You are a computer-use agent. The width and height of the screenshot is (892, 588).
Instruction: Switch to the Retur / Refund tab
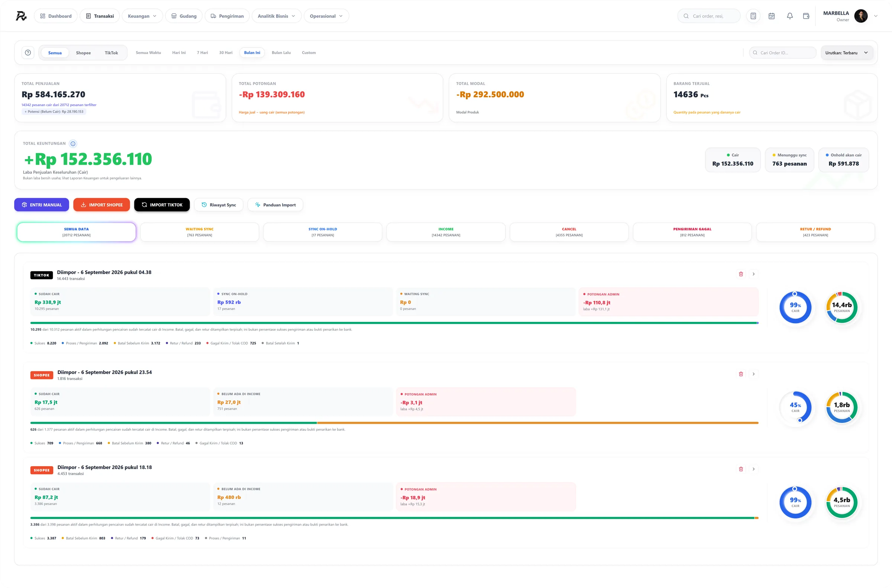click(x=815, y=232)
